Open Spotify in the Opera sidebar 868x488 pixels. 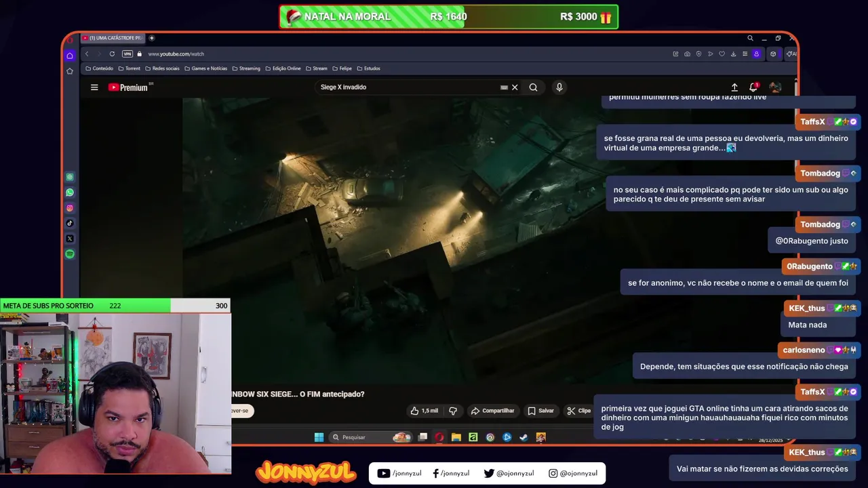click(70, 254)
